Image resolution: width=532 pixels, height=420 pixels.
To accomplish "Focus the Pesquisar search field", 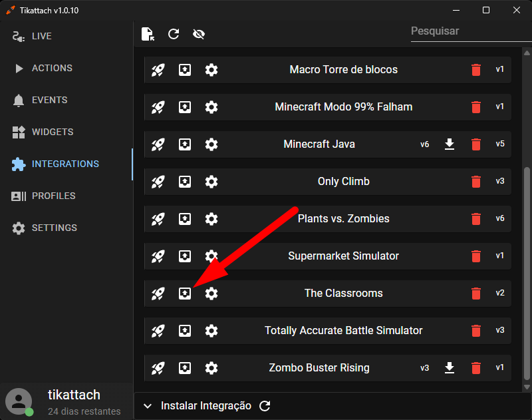I will [x=471, y=31].
